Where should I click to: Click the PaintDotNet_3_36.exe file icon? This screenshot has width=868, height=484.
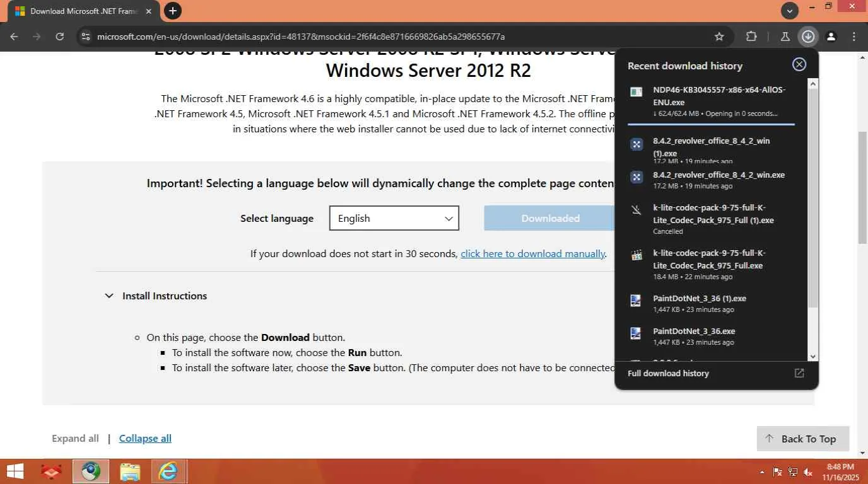pos(636,333)
